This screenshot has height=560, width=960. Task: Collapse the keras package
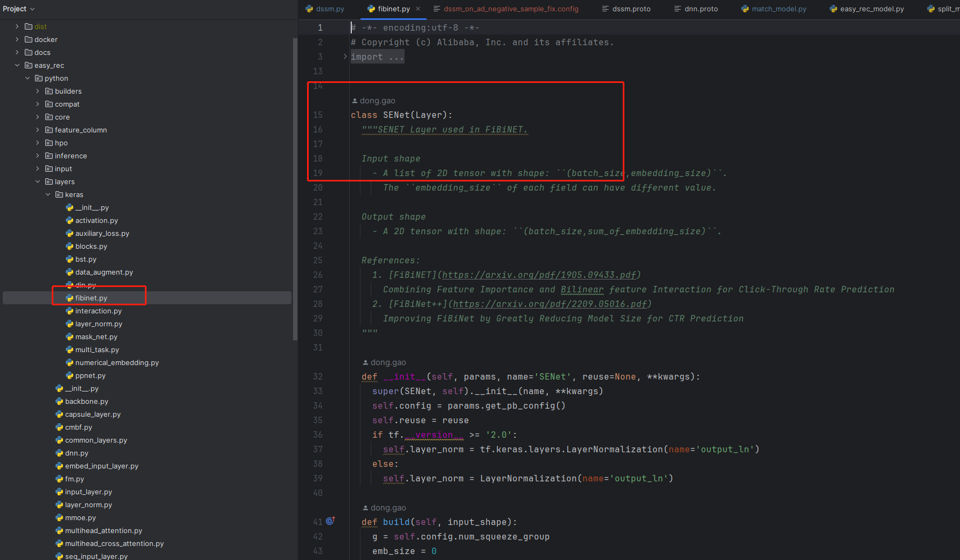[x=48, y=194]
